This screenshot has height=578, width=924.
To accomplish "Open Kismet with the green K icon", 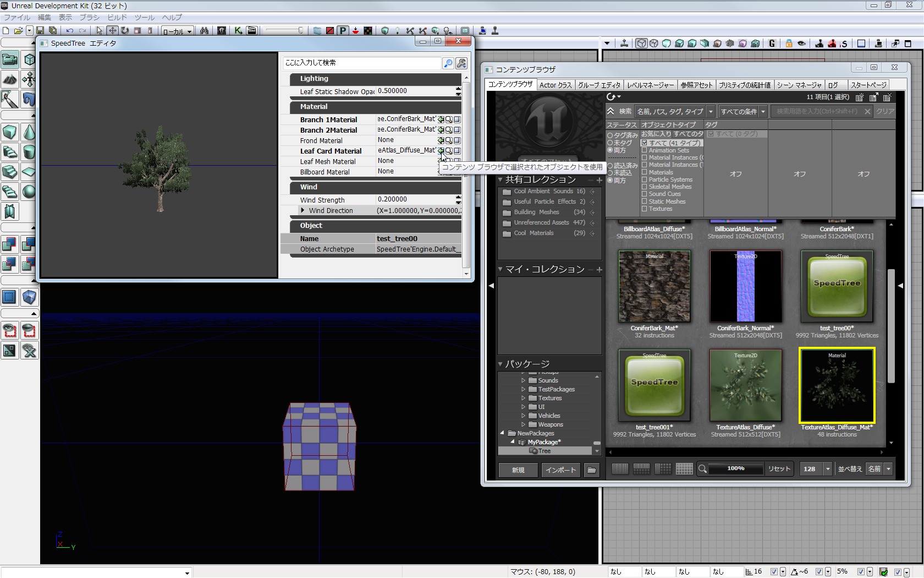I will 238,31.
